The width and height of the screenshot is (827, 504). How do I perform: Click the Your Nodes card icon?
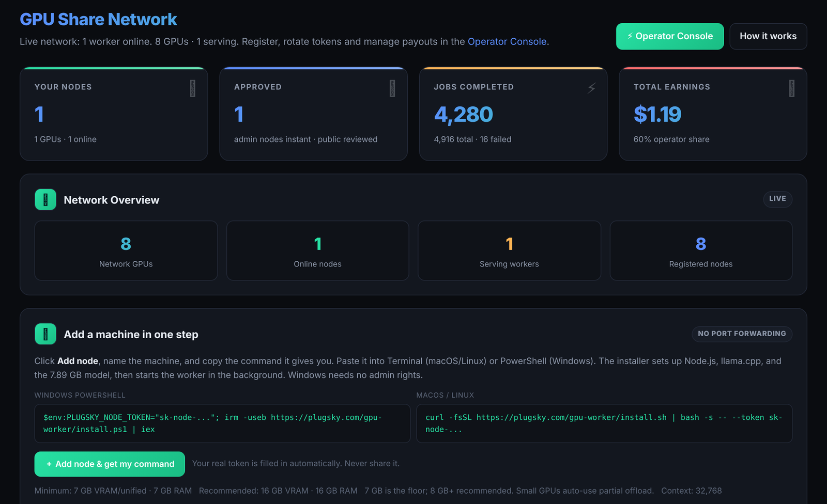(x=192, y=88)
